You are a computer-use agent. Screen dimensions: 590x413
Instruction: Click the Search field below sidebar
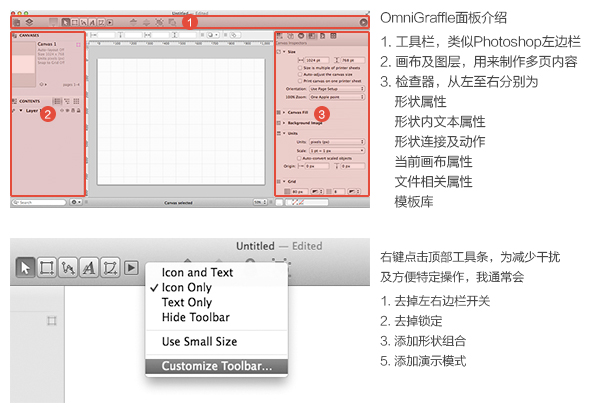point(39,202)
